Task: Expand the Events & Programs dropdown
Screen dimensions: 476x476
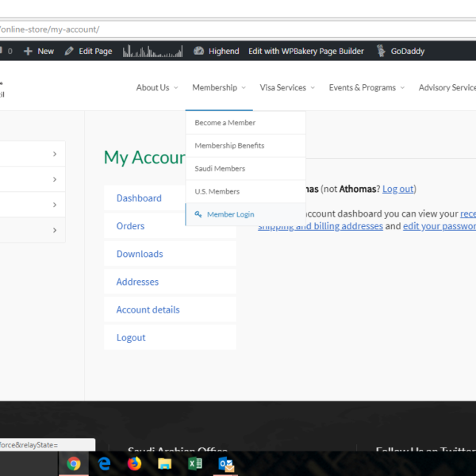Action: 367,87
